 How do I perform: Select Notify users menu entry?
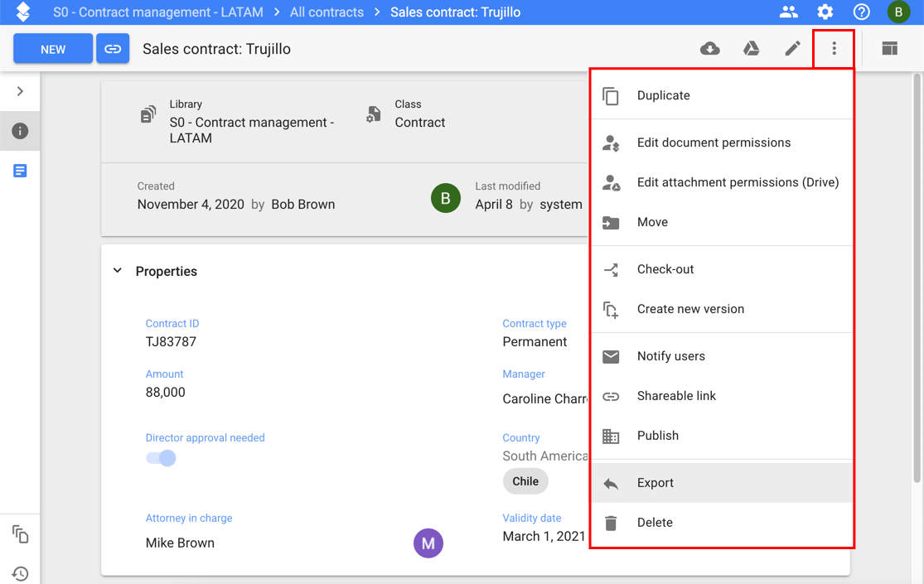(x=723, y=356)
